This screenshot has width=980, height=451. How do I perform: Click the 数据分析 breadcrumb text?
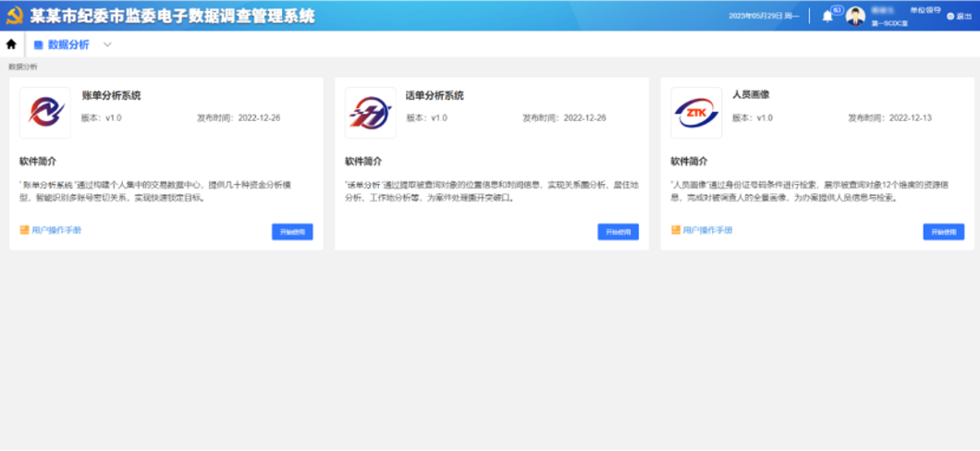(x=23, y=67)
